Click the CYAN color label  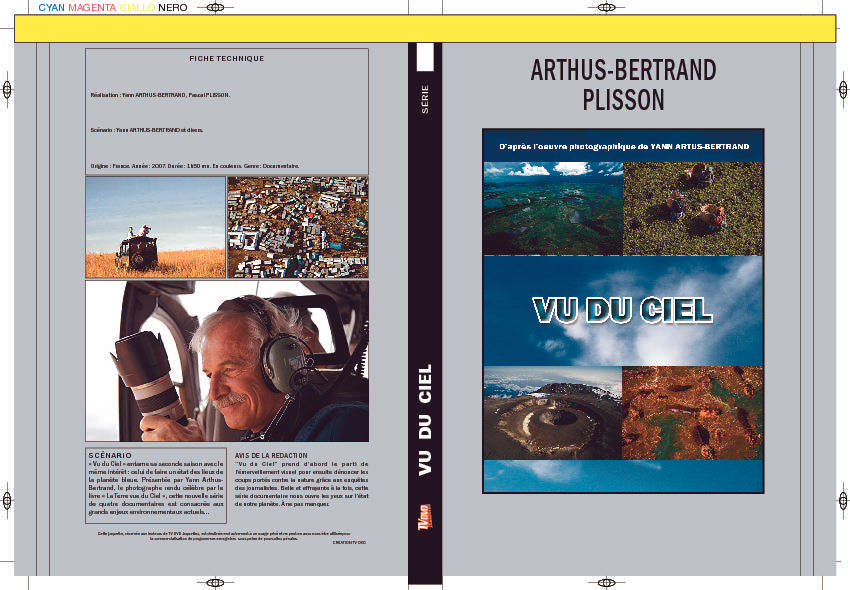click(x=51, y=8)
